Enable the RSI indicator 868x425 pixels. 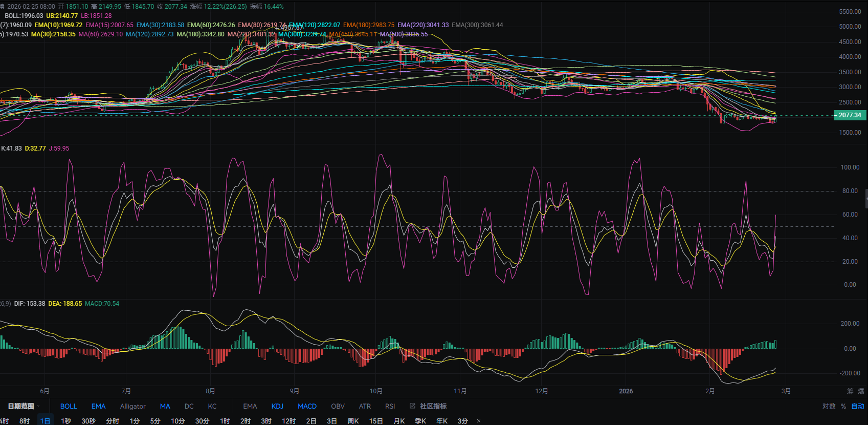click(x=390, y=406)
